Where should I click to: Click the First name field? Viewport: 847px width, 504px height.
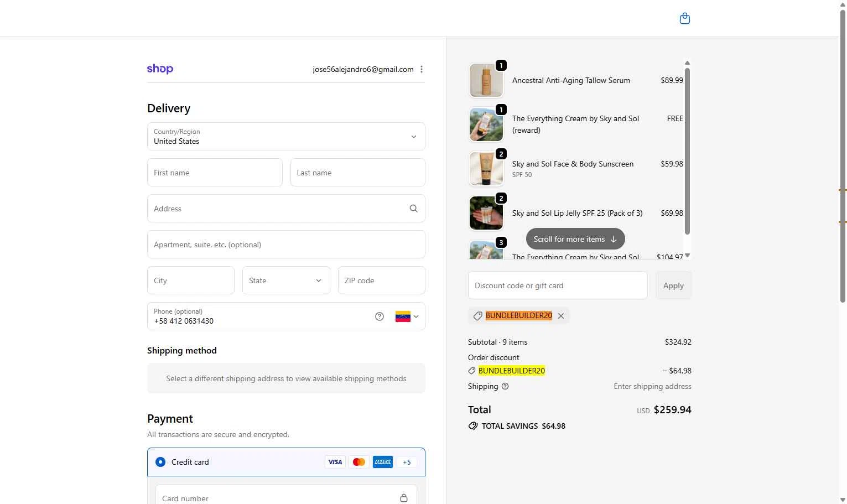pyautogui.click(x=215, y=173)
